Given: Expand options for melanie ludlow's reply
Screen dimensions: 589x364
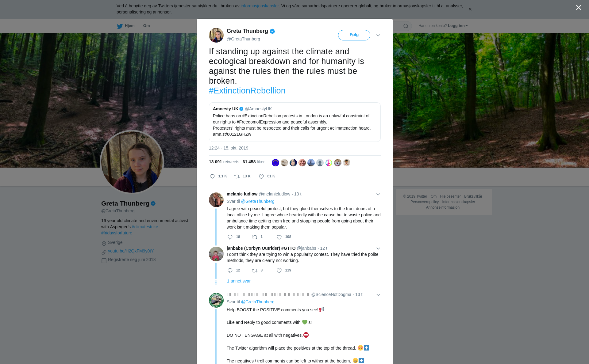Looking at the screenshot, I should coord(378,194).
